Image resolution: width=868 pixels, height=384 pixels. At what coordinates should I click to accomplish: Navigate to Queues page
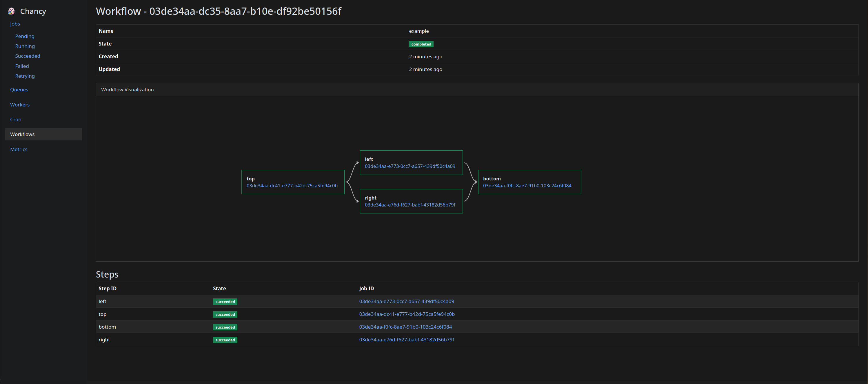(19, 90)
